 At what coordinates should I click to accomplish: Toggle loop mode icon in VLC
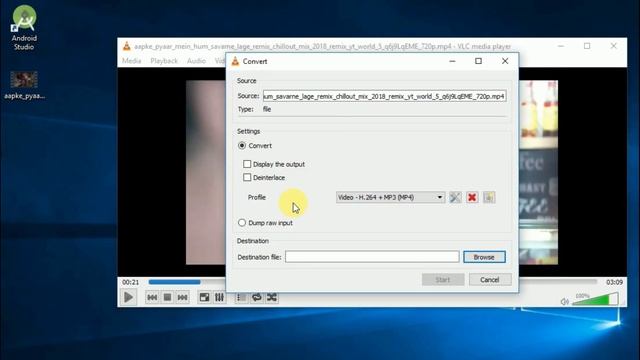[257, 298]
